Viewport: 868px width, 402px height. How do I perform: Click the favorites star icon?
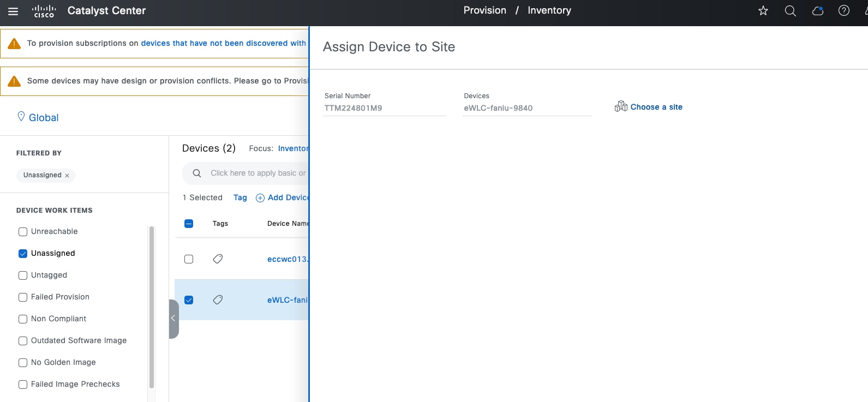click(x=763, y=11)
